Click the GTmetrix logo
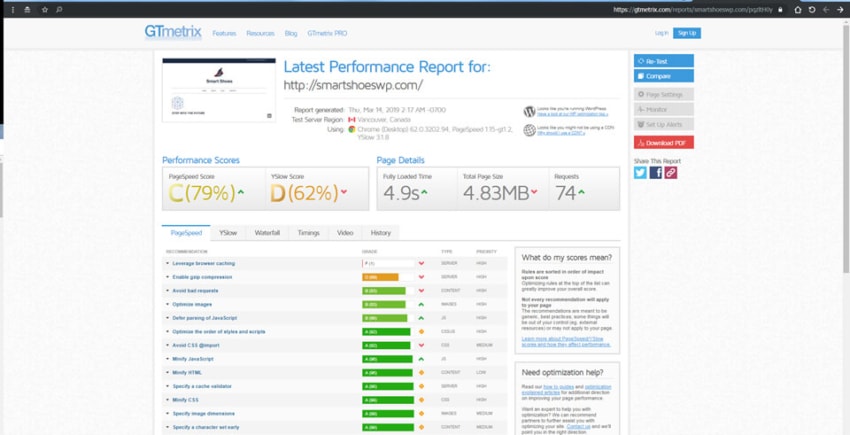Screen dimensions: 850x435 click(173, 32)
